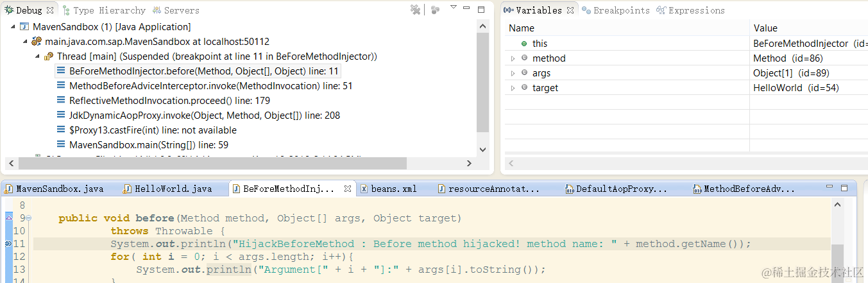Close the Variables view tab
The width and height of the screenshot is (868, 283).
click(572, 10)
